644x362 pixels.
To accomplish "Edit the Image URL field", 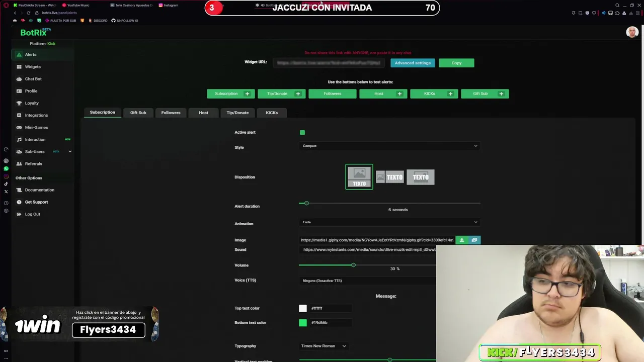I will [x=377, y=240].
